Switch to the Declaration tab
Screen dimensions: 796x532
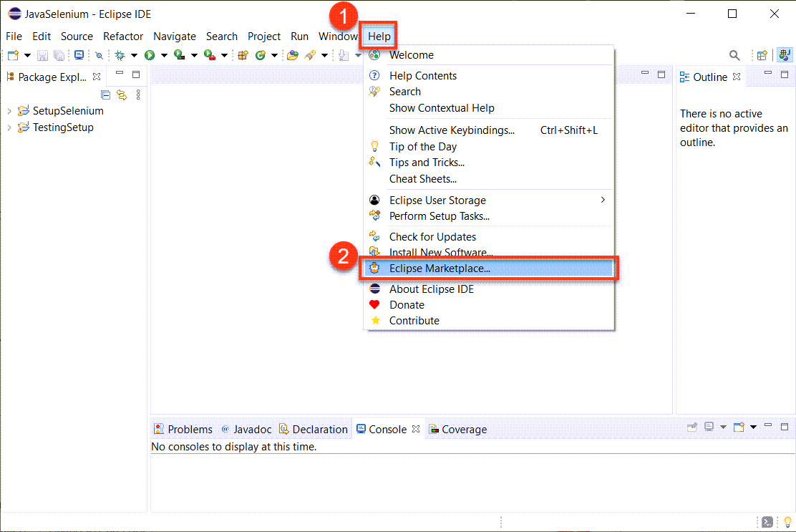click(314, 430)
